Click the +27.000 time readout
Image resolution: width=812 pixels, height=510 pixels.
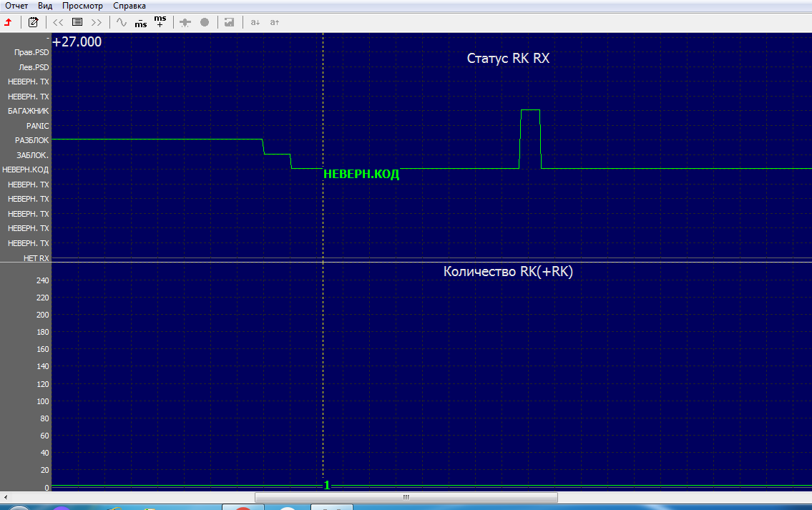tap(77, 42)
